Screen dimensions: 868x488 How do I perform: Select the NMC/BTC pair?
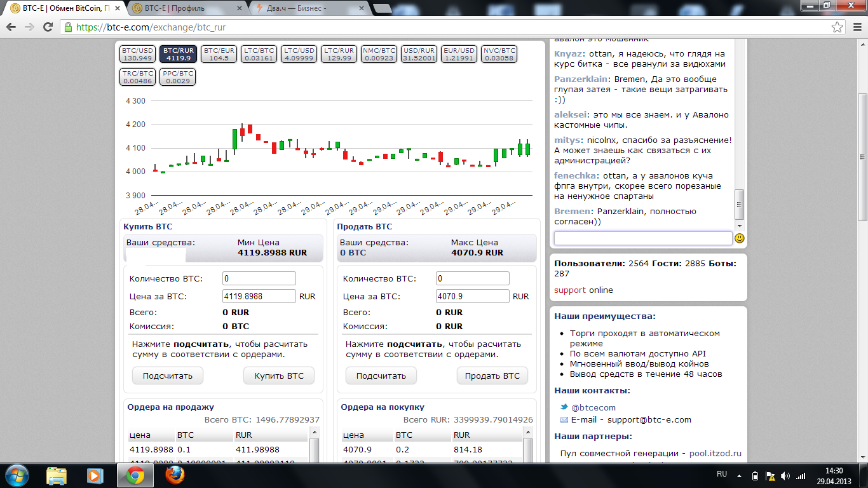pos(379,54)
